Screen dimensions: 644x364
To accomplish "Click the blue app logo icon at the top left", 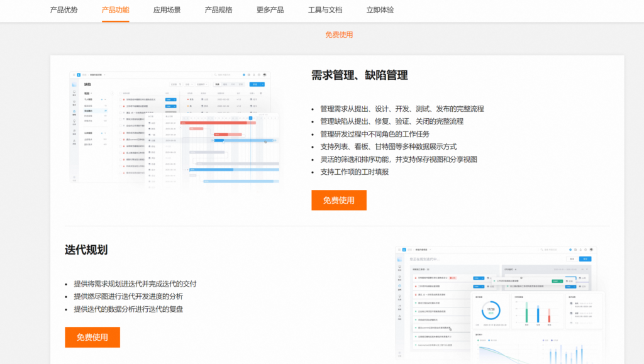I will [78, 75].
